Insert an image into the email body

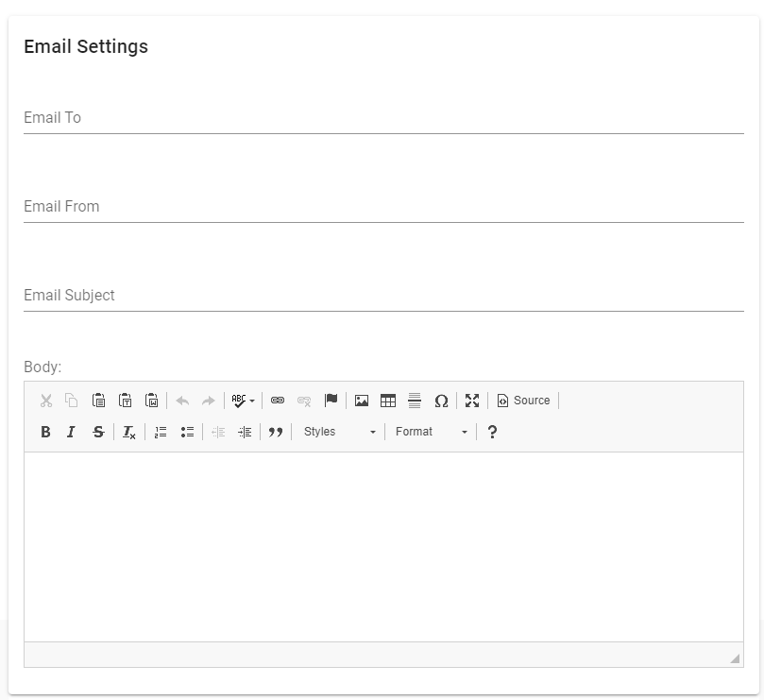pos(362,401)
